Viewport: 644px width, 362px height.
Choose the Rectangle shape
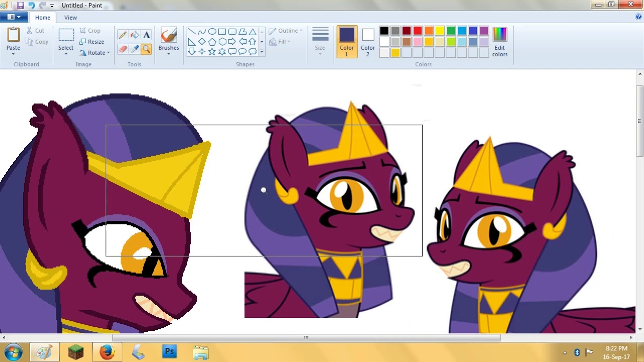[x=222, y=32]
